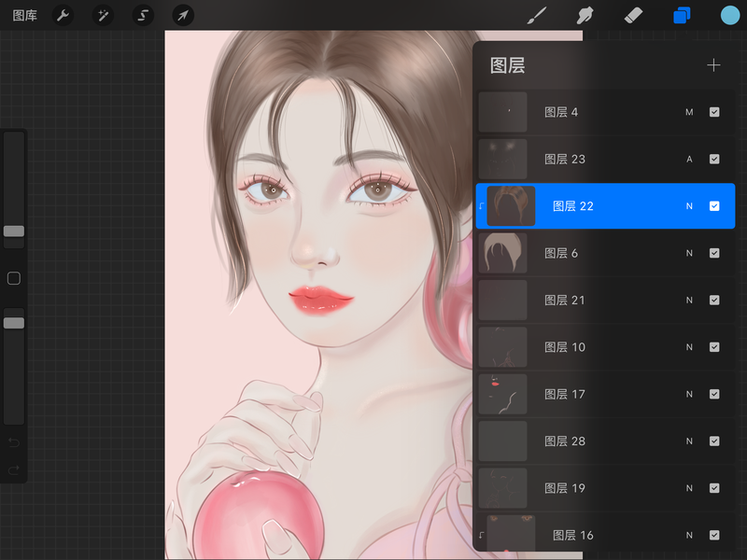Open blend mode N for 图层 16

[x=689, y=535]
